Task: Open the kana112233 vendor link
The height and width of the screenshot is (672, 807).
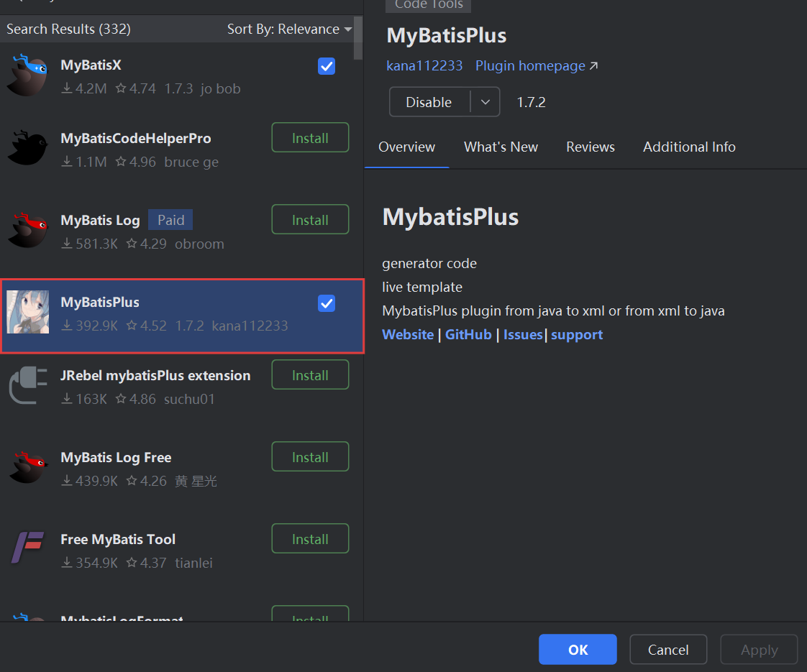Action: 424,66
